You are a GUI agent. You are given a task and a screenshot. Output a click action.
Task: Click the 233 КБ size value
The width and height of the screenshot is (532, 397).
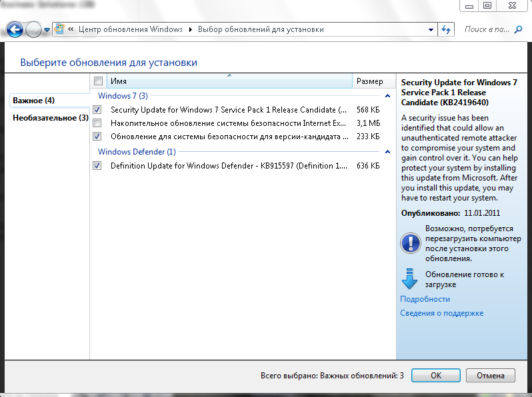point(368,137)
